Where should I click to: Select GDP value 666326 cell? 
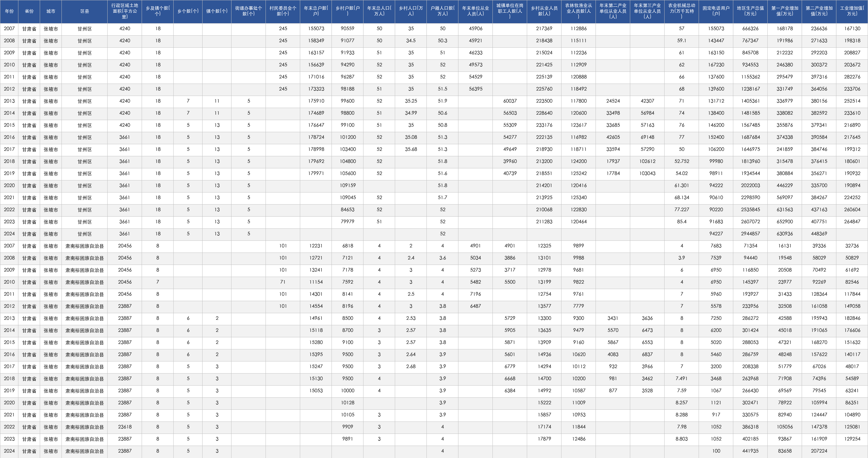pos(750,29)
